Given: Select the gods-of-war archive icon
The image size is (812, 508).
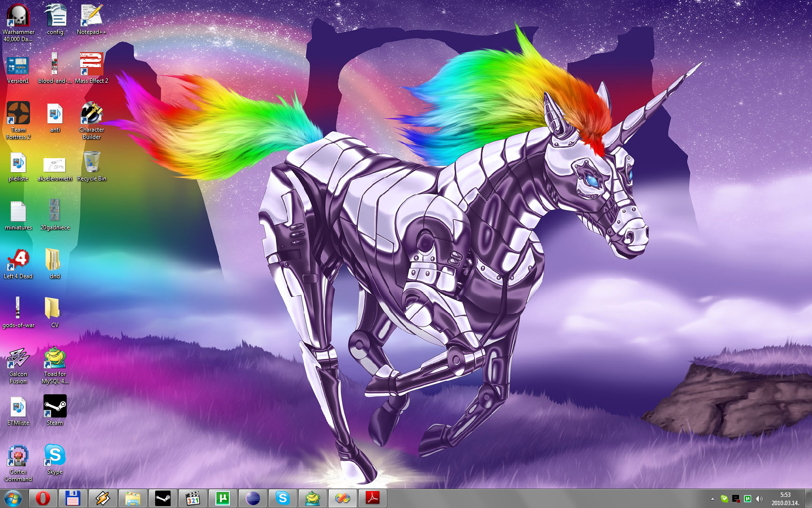Looking at the screenshot, I should coord(18,313).
